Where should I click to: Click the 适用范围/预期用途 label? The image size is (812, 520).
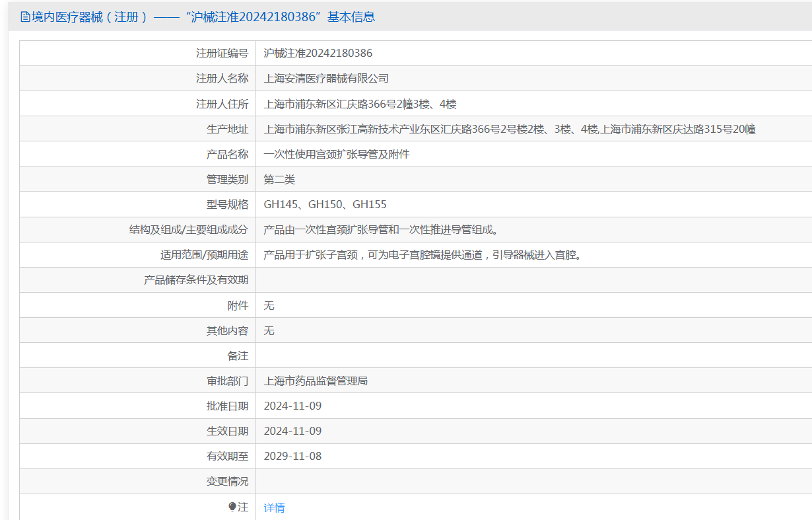pyautogui.click(x=205, y=254)
